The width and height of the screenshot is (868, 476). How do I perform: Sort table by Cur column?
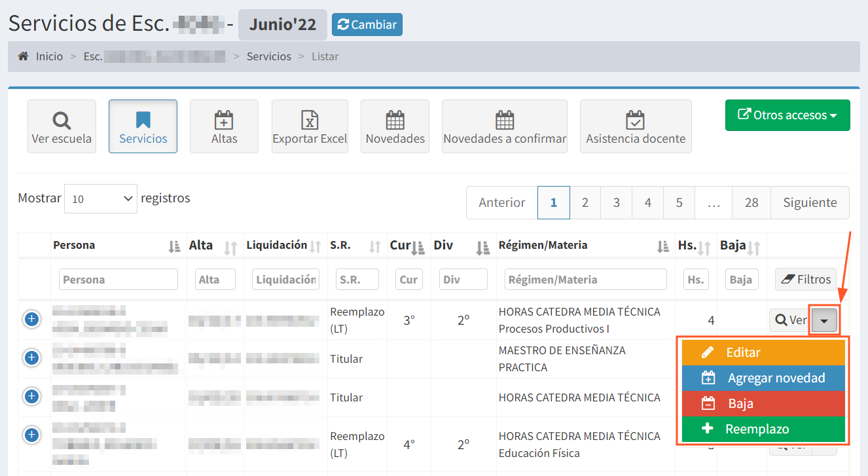[408, 246]
